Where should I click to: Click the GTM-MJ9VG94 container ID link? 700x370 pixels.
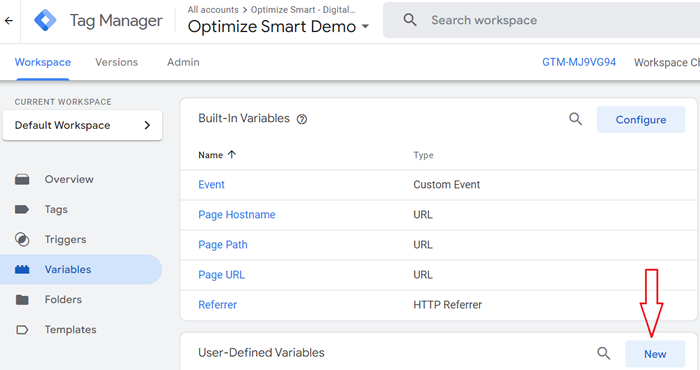coord(579,62)
